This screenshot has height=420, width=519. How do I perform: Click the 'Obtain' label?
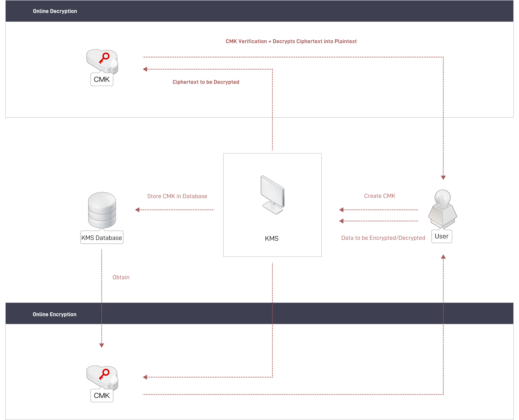pos(121,277)
